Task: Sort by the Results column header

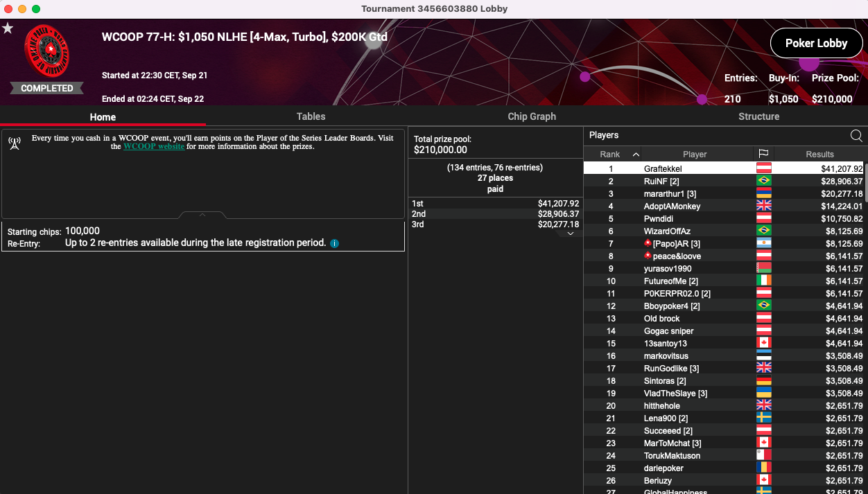Action: (x=819, y=154)
